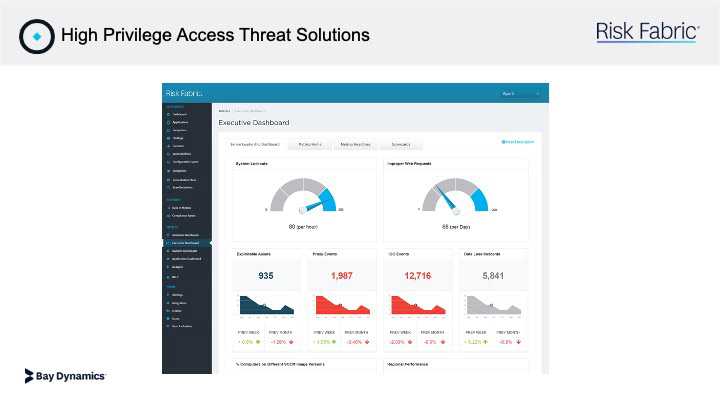Open Exceptions in the sidebar

(x=179, y=171)
